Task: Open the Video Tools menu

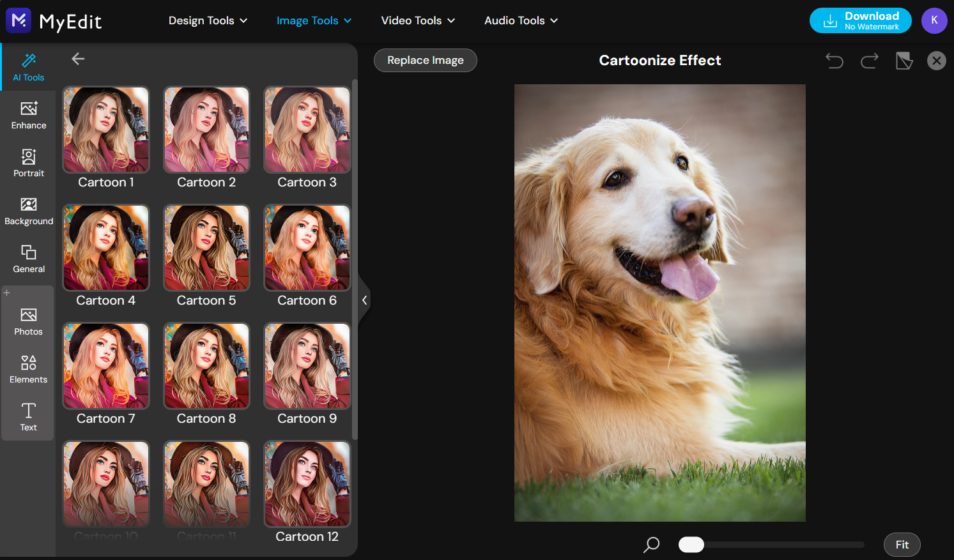Action: tap(418, 20)
